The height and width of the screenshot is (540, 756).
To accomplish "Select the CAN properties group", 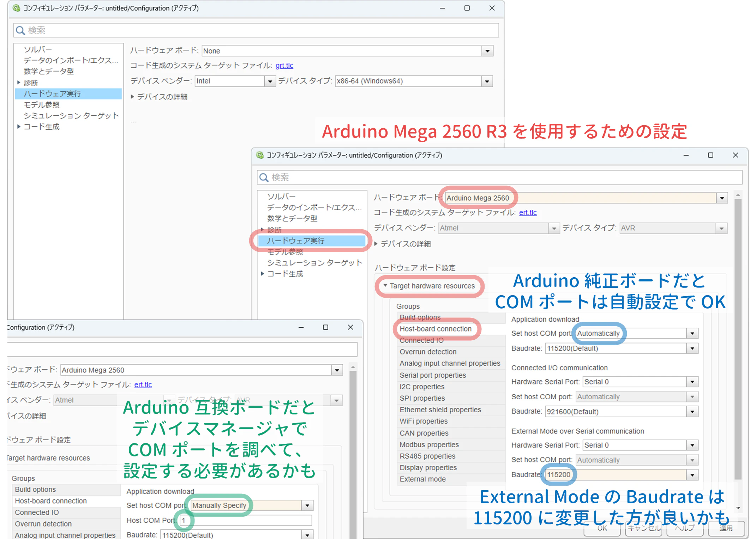I will tap(451, 433).
